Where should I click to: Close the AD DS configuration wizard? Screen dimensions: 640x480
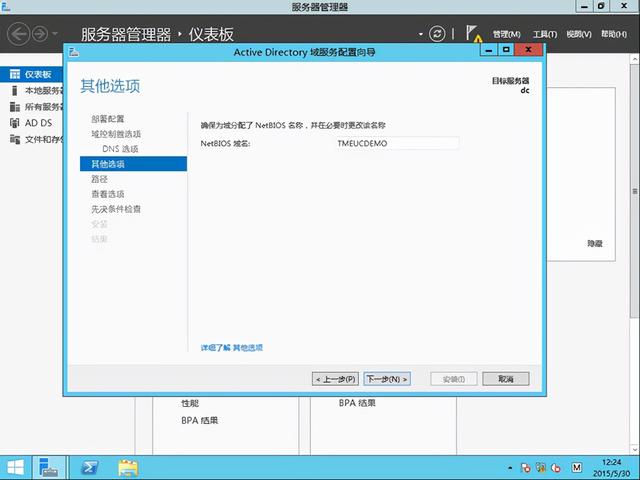pyautogui.click(x=529, y=50)
